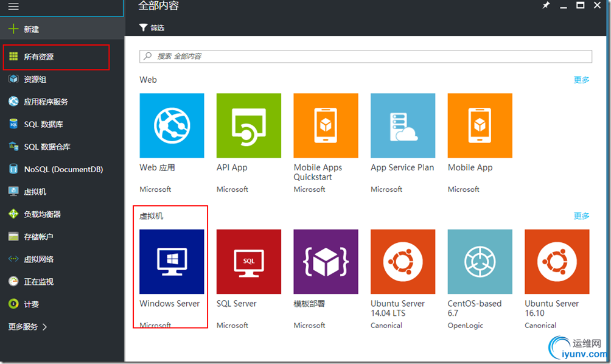
Task: Choose the SQL Server red tile
Action: (x=249, y=262)
